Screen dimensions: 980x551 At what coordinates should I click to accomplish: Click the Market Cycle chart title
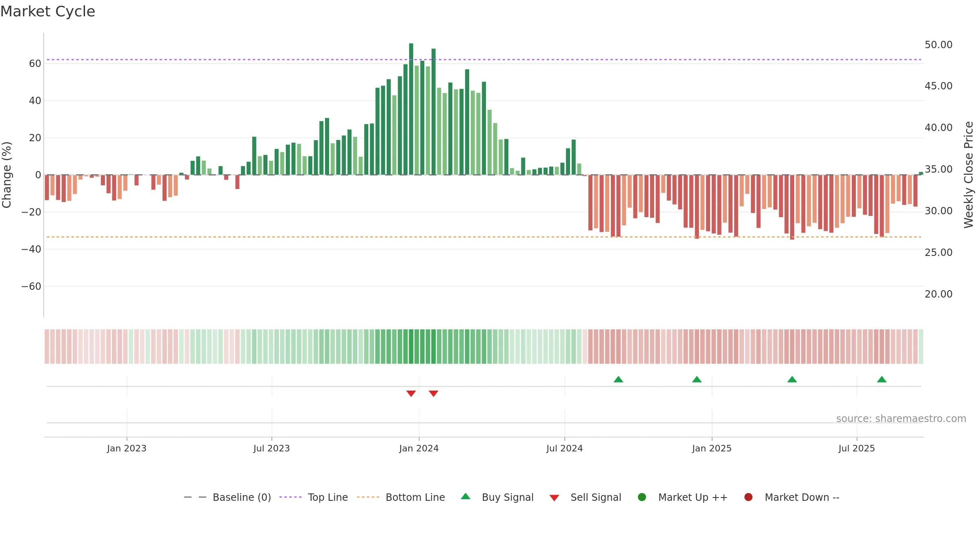48,11
